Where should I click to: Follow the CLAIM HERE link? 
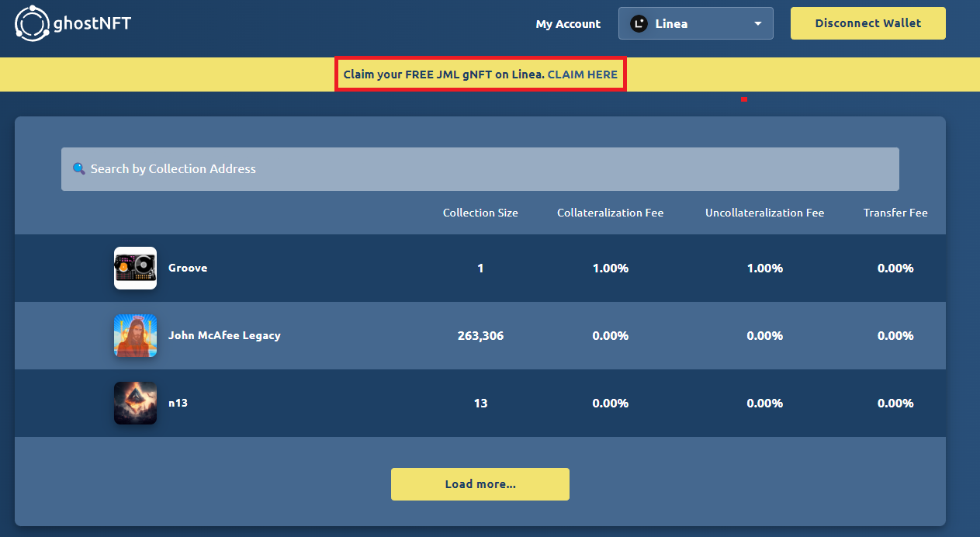pyautogui.click(x=583, y=74)
